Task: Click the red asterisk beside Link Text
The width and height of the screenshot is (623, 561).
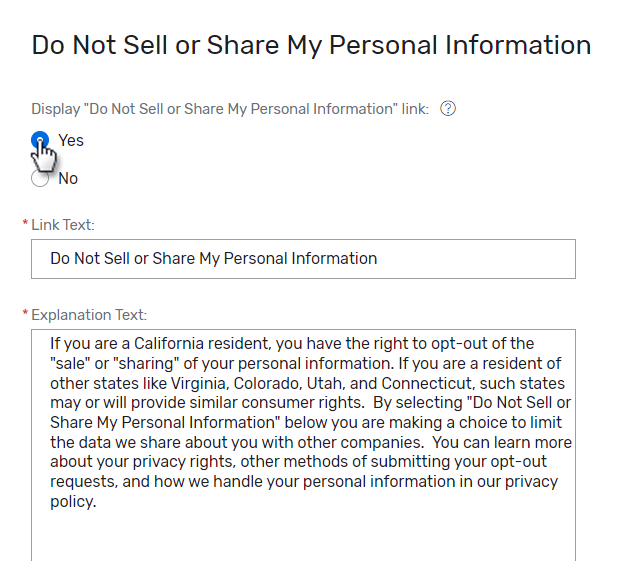Action: pos(25,225)
